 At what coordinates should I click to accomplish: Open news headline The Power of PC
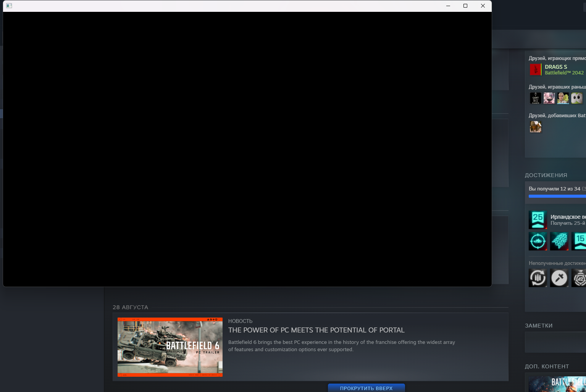pos(316,330)
